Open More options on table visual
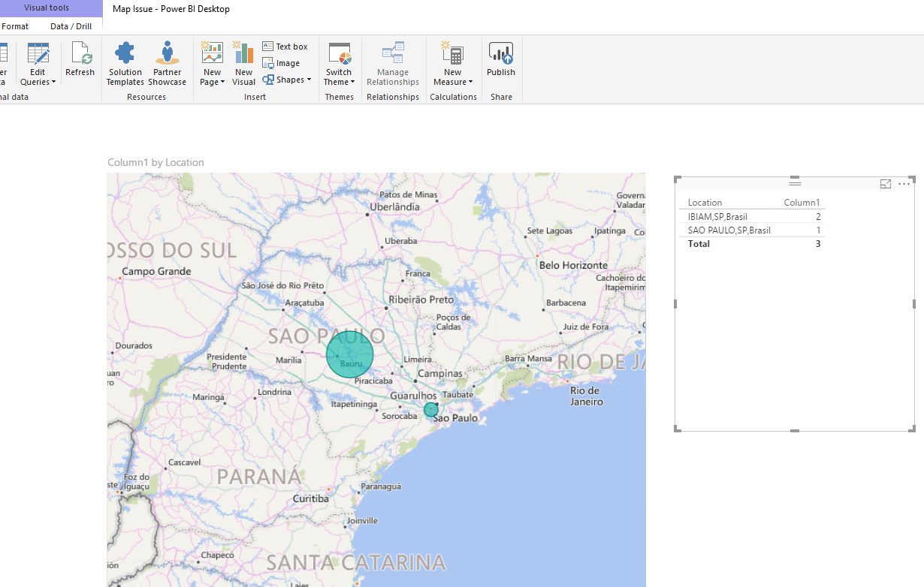The width and height of the screenshot is (924, 587). [904, 184]
